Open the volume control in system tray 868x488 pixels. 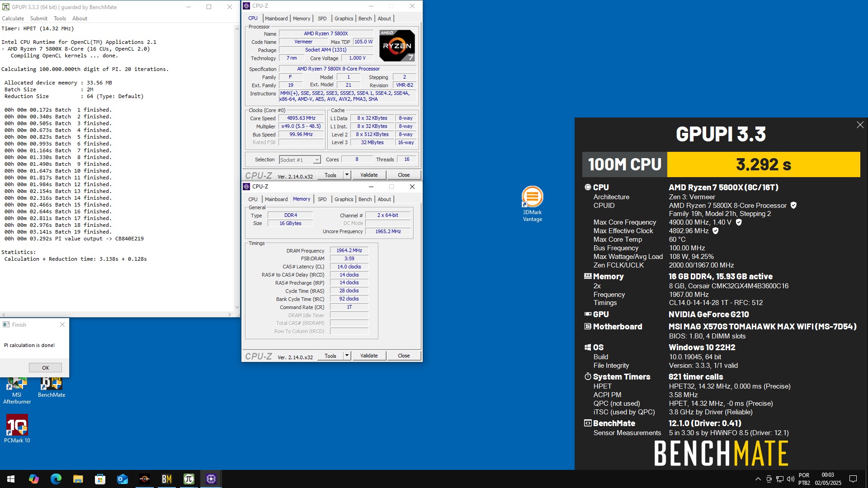790,479
